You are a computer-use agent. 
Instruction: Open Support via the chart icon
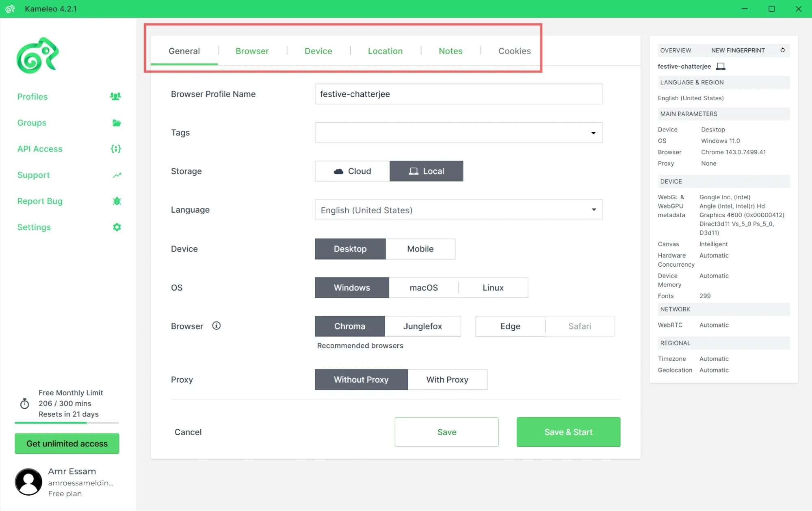point(117,175)
